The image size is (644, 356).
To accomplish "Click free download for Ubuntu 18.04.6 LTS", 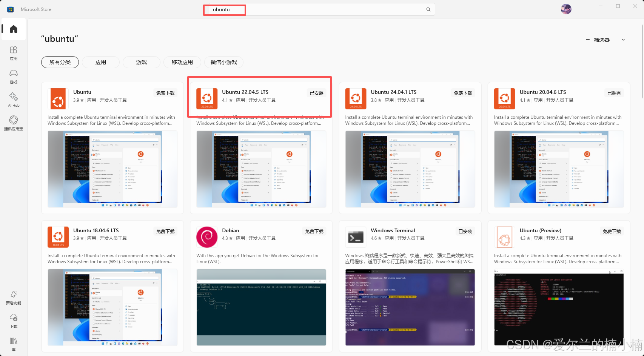I will (x=165, y=232).
